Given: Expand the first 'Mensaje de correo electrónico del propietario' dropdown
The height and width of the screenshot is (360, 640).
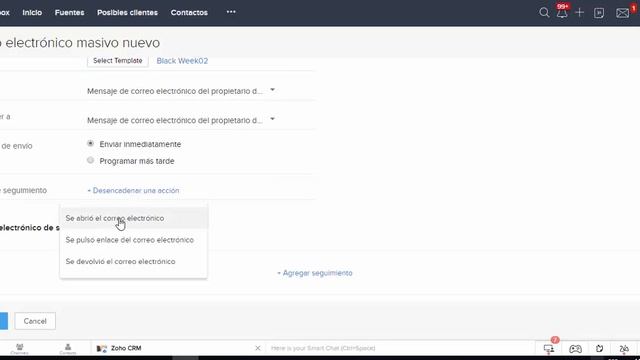Looking at the screenshot, I should 181,91.
